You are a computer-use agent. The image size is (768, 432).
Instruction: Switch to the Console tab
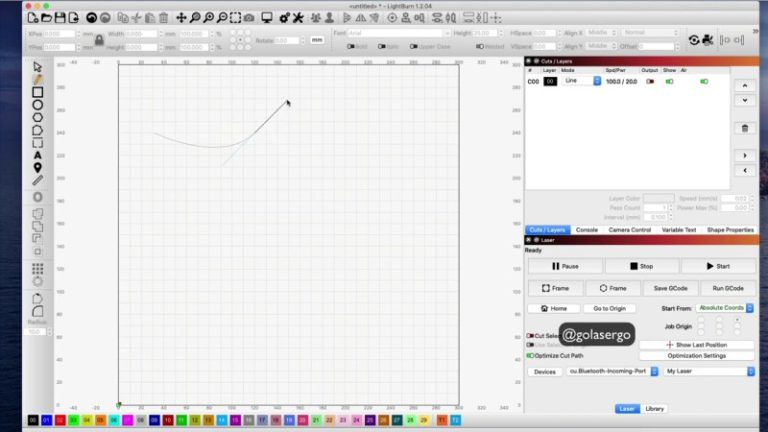tap(587, 230)
